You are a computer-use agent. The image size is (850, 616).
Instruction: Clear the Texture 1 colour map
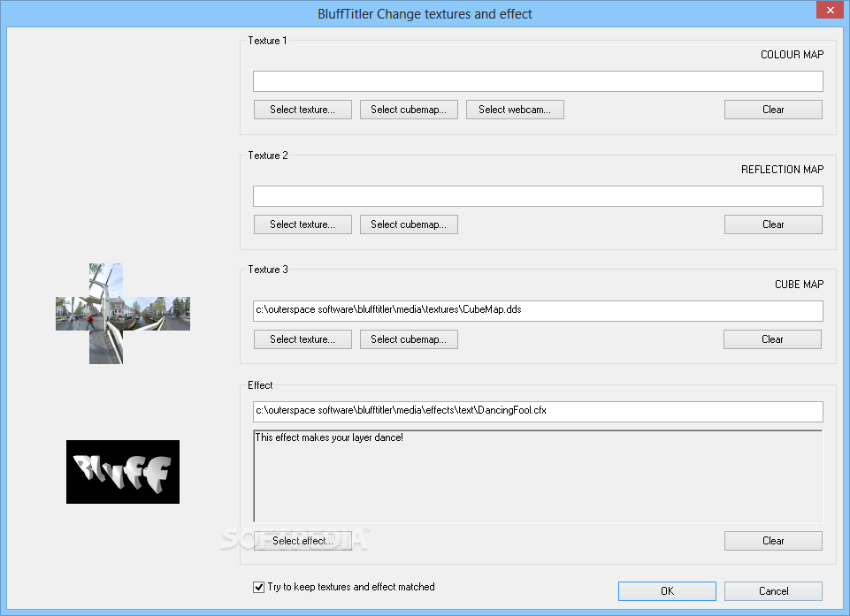coord(773,110)
